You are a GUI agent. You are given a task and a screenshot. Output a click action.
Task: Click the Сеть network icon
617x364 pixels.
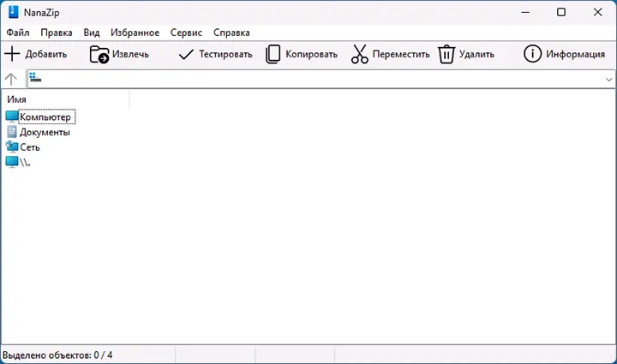12,146
